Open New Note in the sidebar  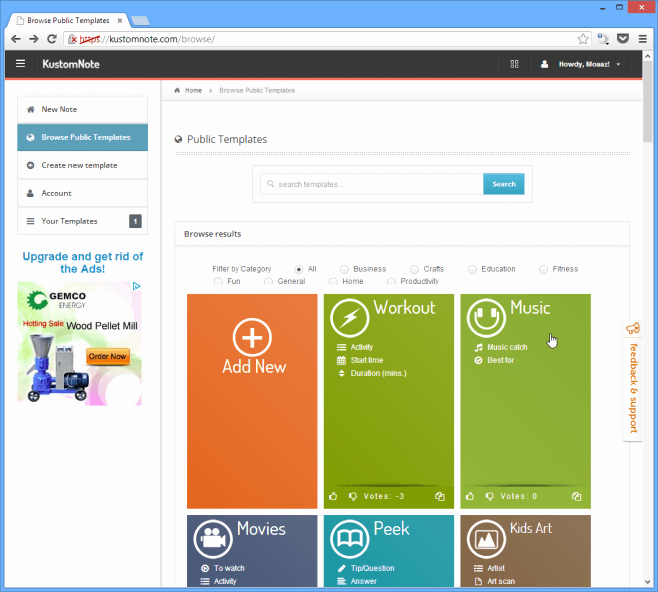coord(82,110)
